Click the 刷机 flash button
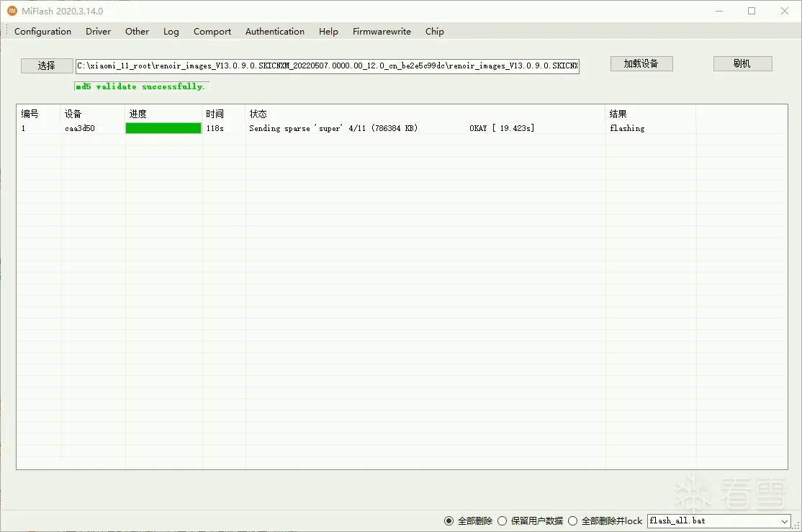The width and height of the screenshot is (802, 532). (x=742, y=63)
